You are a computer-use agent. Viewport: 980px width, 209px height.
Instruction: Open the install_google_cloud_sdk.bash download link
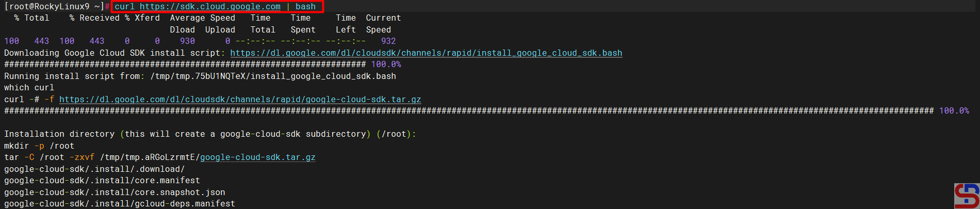point(426,53)
